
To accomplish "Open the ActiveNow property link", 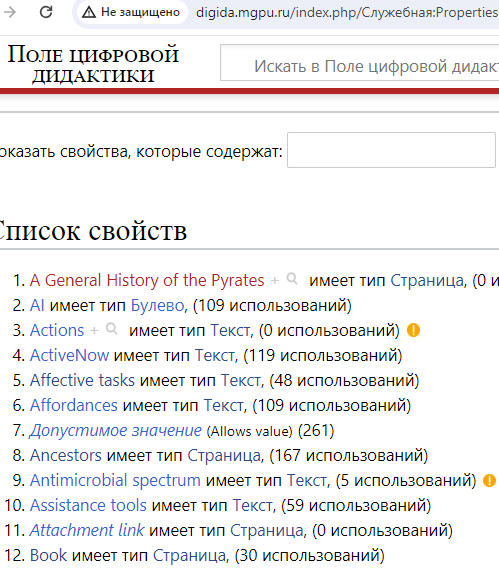I will 69,356.
